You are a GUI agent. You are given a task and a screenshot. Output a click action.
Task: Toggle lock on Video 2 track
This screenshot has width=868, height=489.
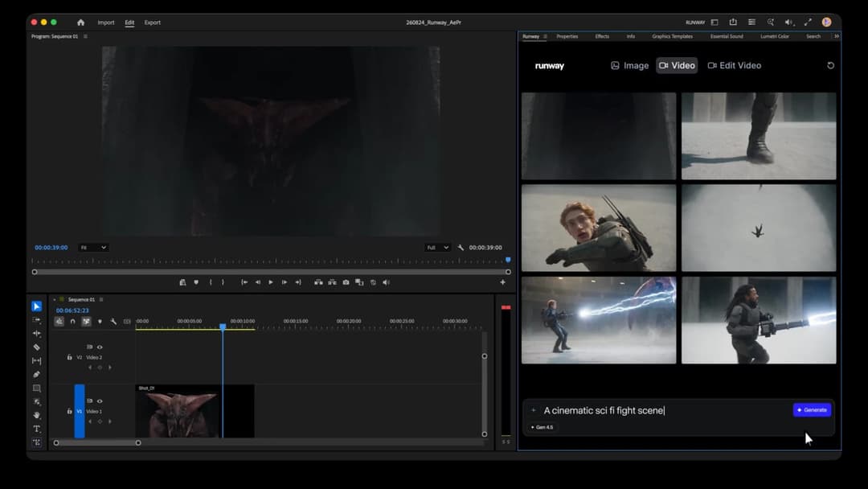pos(69,357)
